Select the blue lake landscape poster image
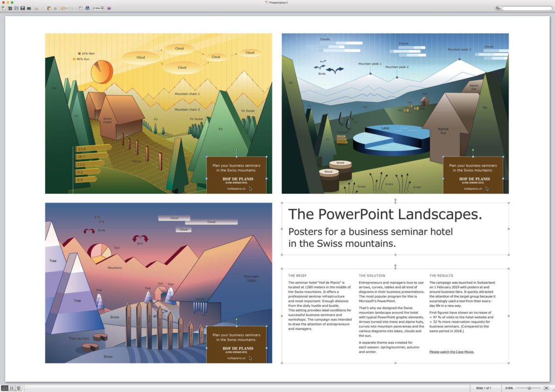The image size is (555, 392). (395, 114)
